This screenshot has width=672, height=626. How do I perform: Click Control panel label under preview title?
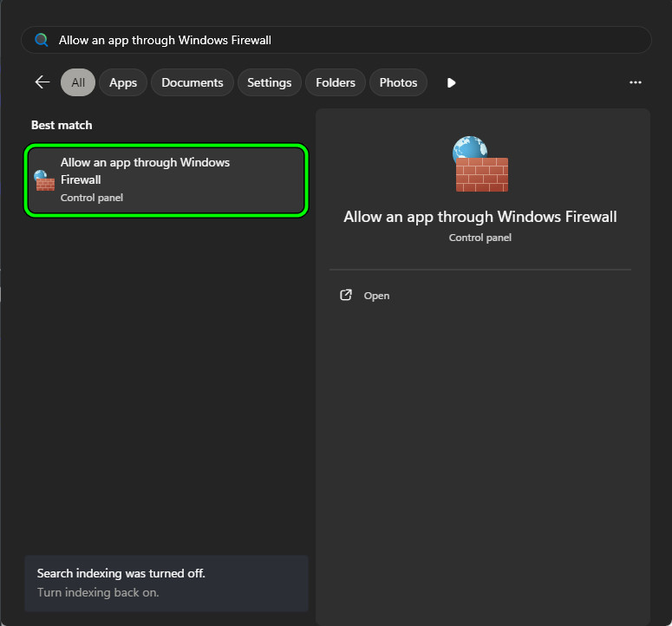pyautogui.click(x=480, y=238)
